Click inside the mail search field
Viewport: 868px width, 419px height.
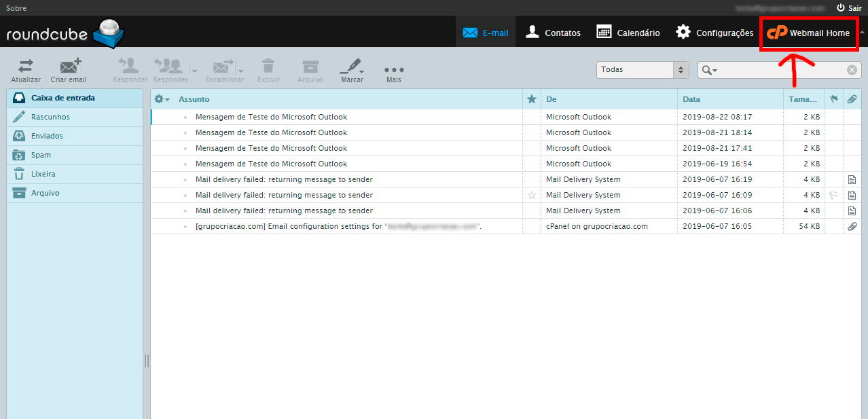[x=781, y=70]
